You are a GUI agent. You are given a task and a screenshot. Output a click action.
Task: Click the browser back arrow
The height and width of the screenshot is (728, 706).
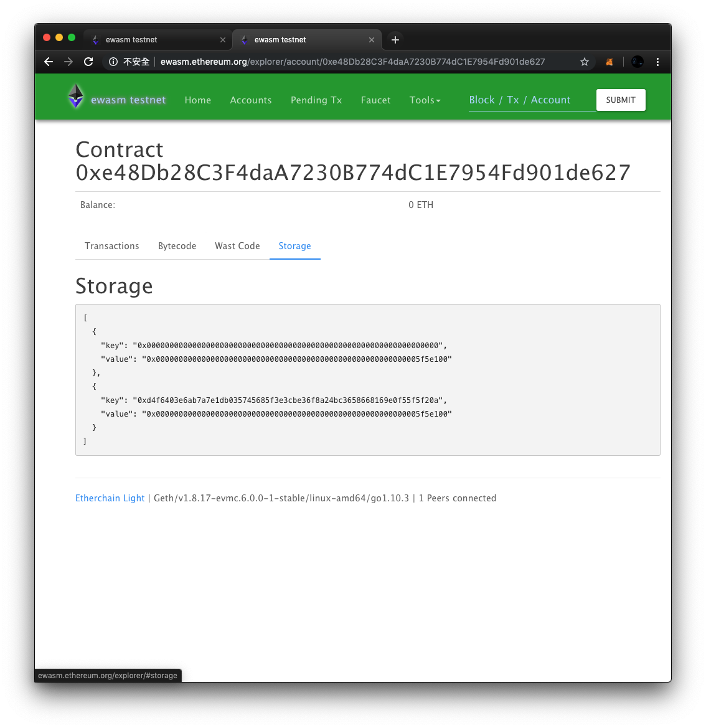click(x=49, y=62)
